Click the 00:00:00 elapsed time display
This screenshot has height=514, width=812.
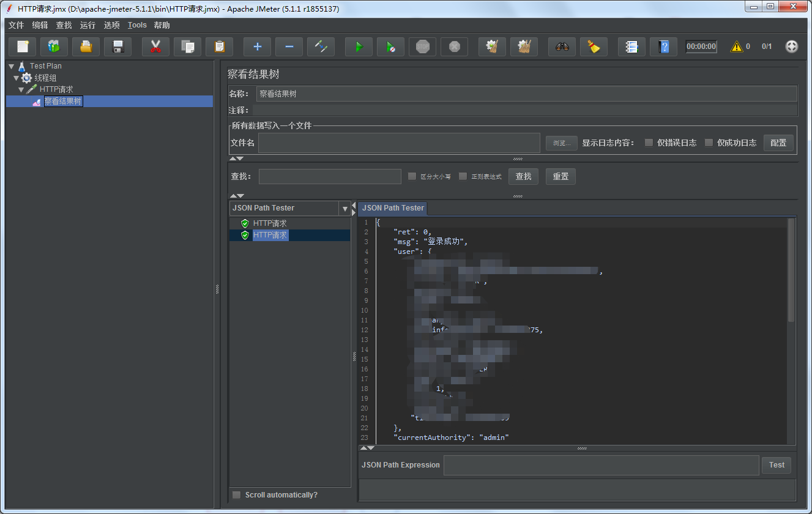pyautogui.click(x=701, y=47)
